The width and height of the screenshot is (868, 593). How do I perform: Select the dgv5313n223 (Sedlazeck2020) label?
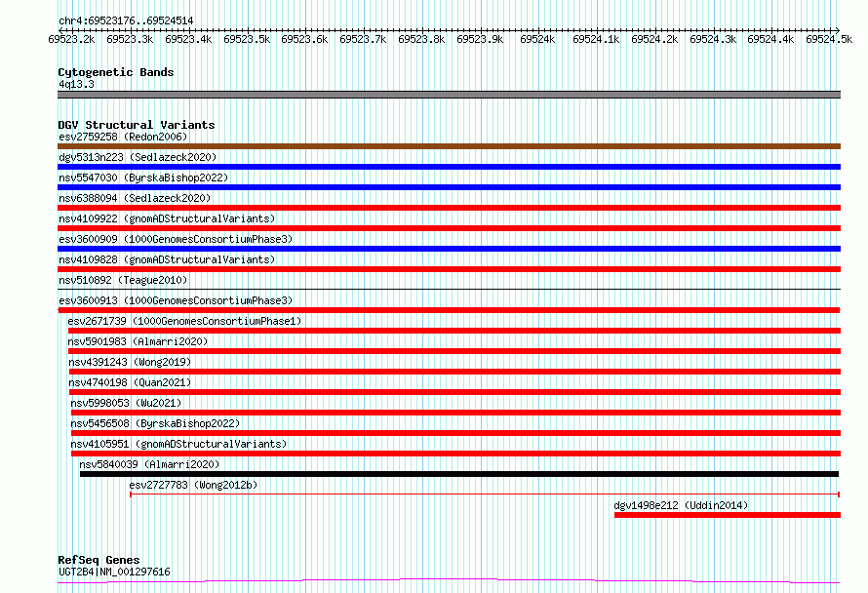point(138,157)
